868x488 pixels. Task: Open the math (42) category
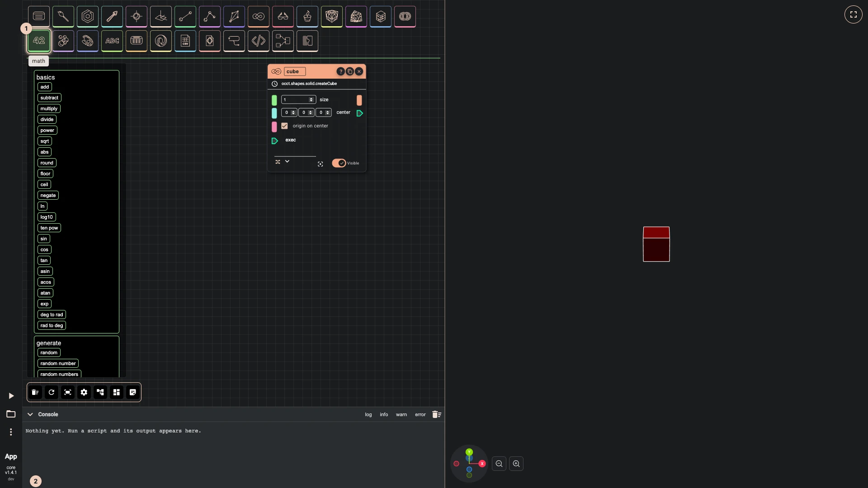point(39,41)
